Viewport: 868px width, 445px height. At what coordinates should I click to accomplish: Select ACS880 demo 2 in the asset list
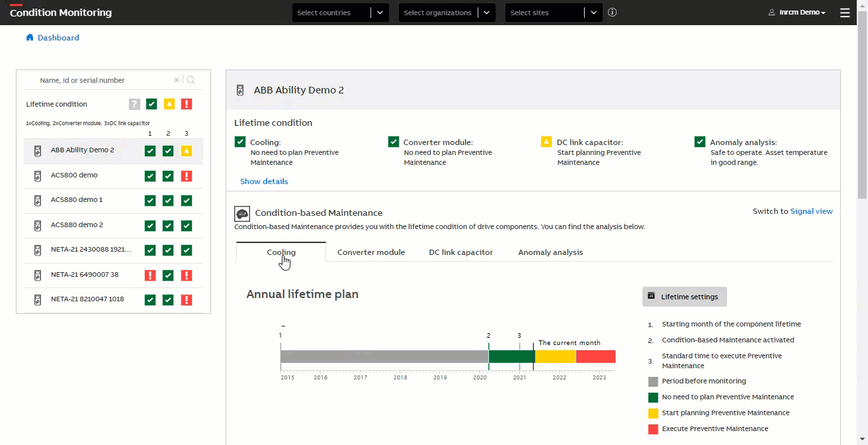(x=77, y=225)
